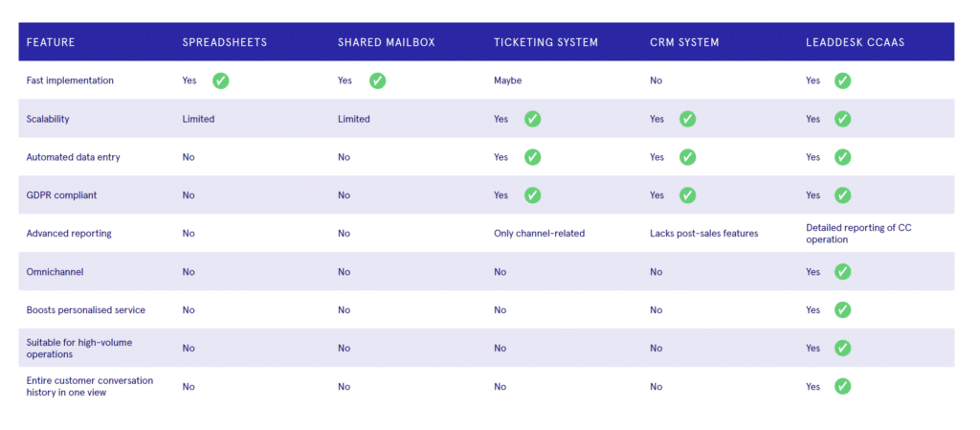Image resolution: width=980 pixels, height=430 pixels.
Task: Select the Ticketing System Scalability checkmark
Action: point(532,119)
